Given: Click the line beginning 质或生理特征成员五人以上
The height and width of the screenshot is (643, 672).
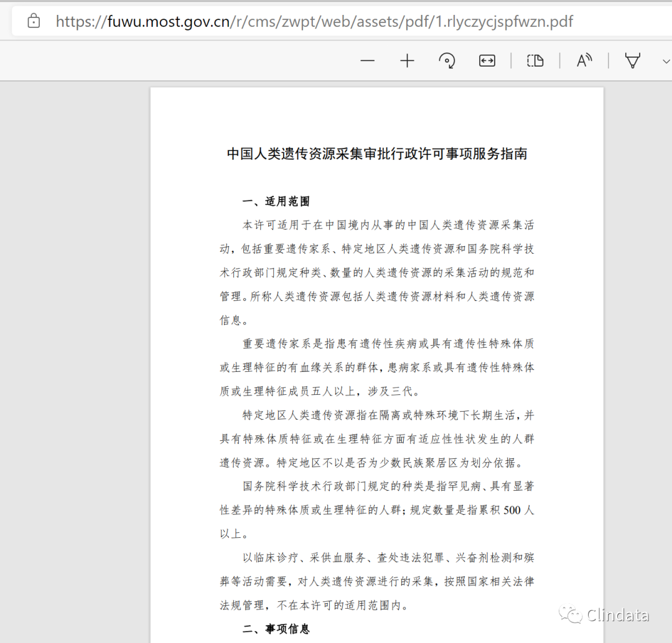Looking at the screenshot, I should (x=320, y=391).
